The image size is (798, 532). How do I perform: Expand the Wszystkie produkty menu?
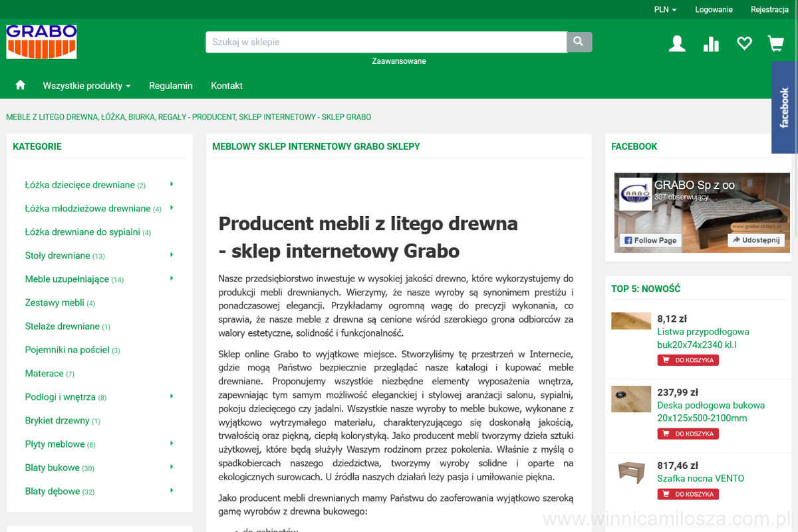(86, 86)
